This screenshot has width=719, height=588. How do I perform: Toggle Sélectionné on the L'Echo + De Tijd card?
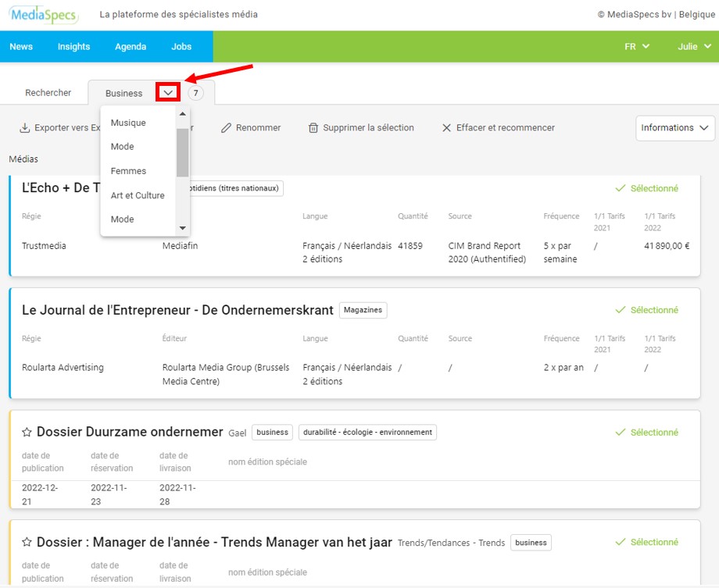click(646, 188)
